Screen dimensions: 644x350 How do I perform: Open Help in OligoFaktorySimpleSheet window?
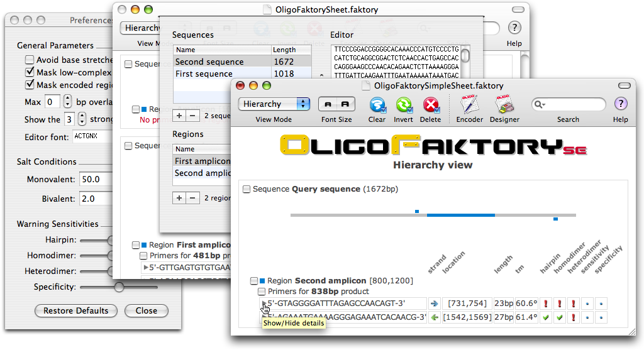(621, 104)
